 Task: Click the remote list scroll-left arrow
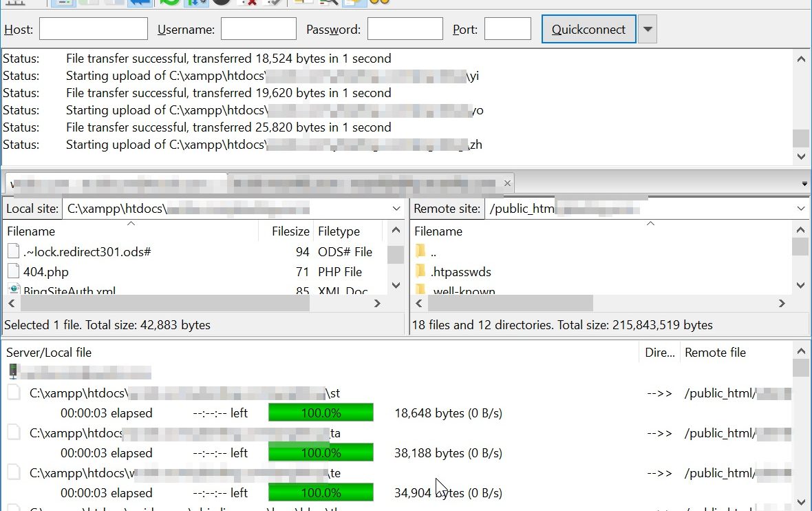coord(419,303)
